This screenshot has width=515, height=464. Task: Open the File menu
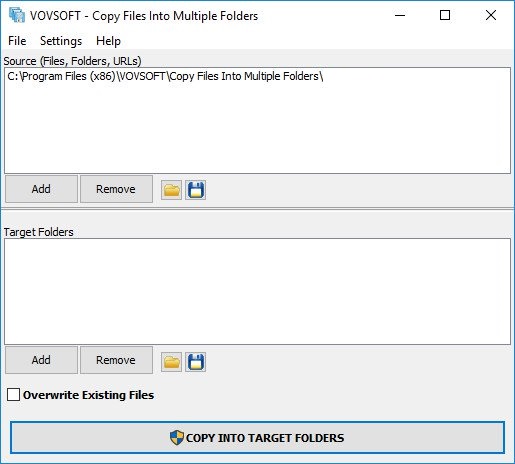17,41
